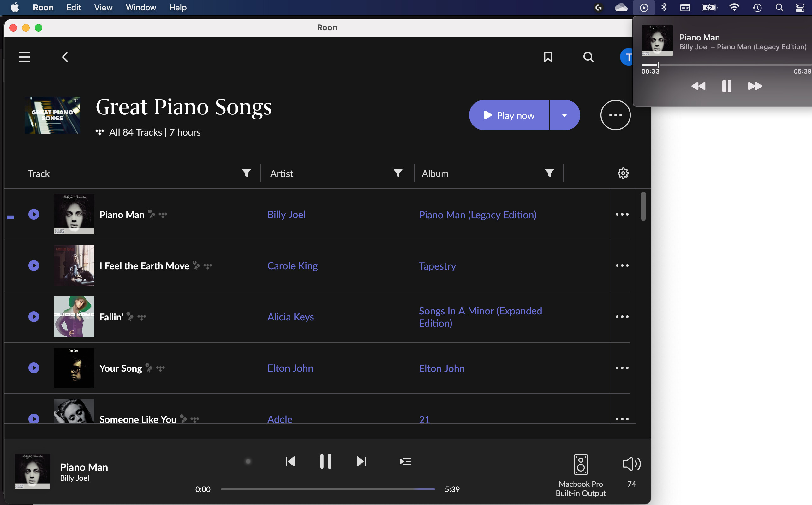Open more options for Your Song row
The image size is (812, 505).
pyautogui.click(x=622, y=368)
